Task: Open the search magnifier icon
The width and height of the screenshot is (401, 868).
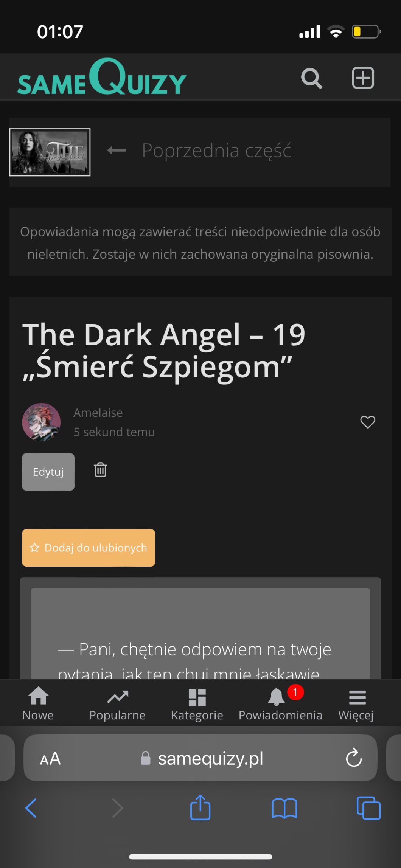Action: [x=311, y=78]
